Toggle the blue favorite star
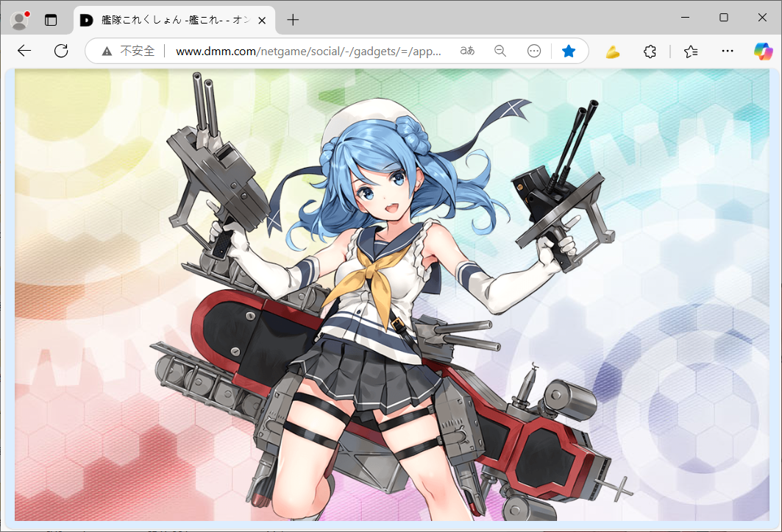Screen dimensions: 782x532 coord(569,51)
